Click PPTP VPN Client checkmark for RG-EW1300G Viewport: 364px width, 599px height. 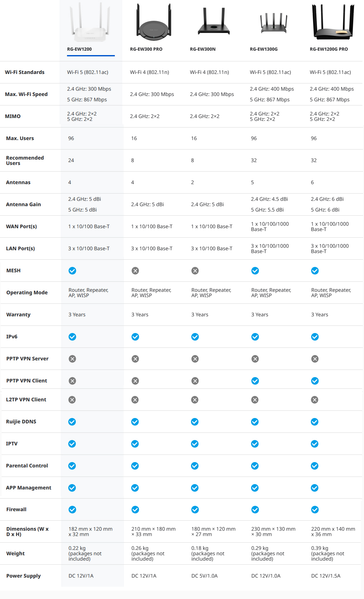tap(255, 381)
